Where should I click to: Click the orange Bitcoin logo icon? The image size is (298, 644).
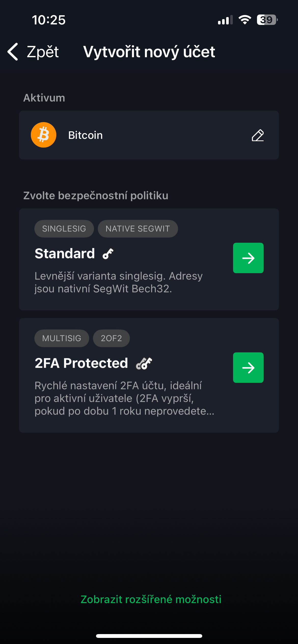44,135
